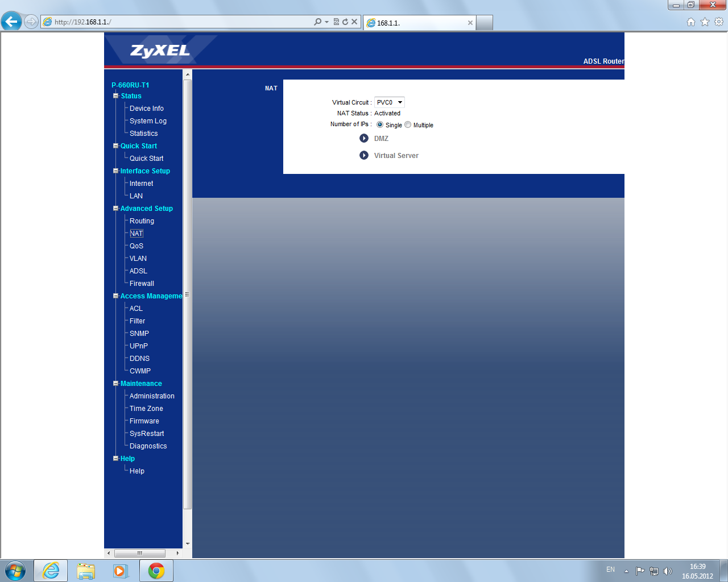Open Google Chrome taskbar icon
This screenshot has width=728, height=582.
(156, 571)
